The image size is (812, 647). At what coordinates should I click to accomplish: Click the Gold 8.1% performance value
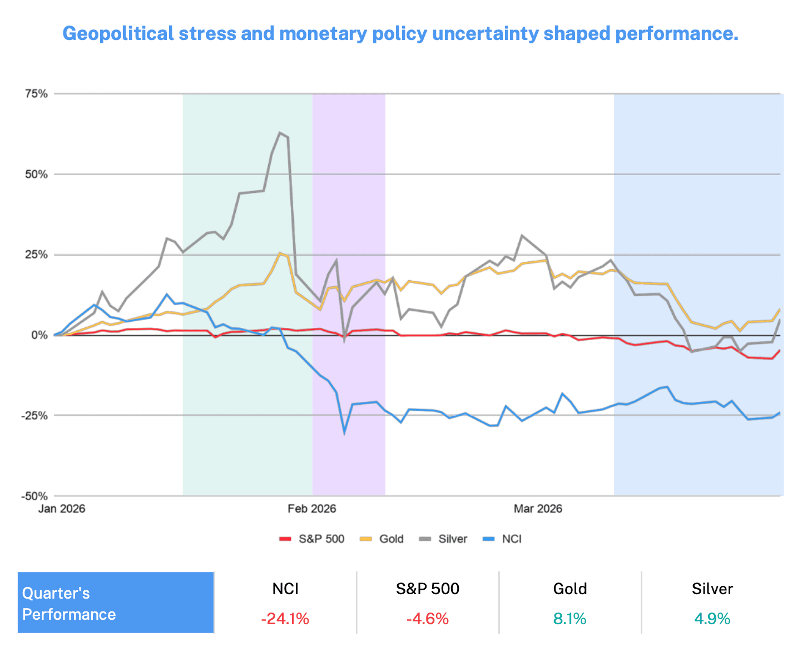click(x=570, y=619)
